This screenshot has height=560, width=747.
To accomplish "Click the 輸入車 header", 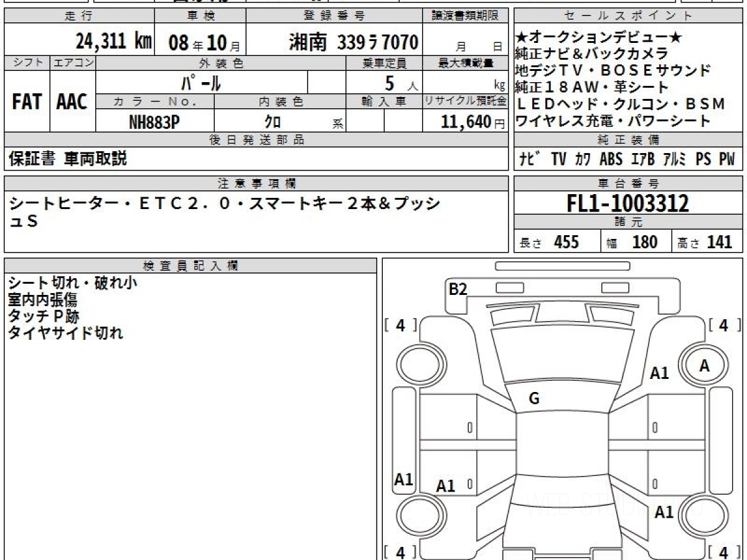I will (x=384, y=101).
